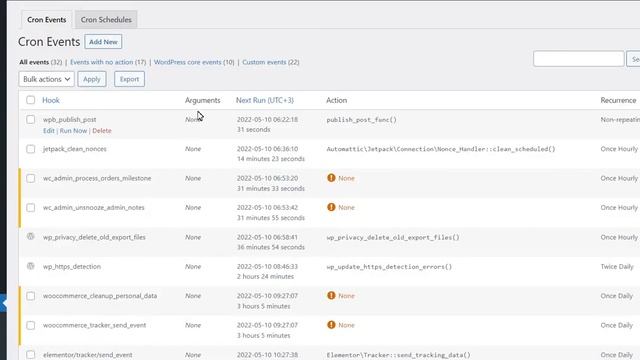Filter by Custom events
Viewport: 640px width, 360px height.
pyautogui.click(x=264, y=62)
